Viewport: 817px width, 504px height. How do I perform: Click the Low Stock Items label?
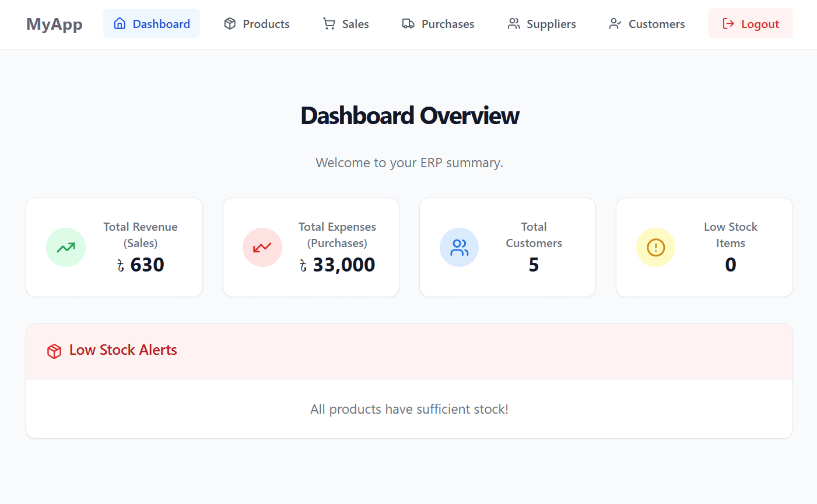[x=731, y=235]
